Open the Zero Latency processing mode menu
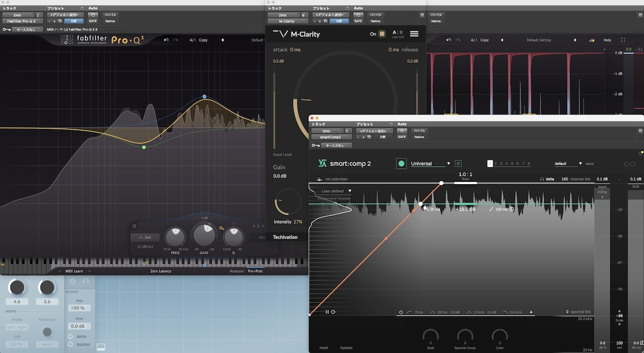The height and width of the screenshot is (353, 644). pyautogui.click(x=161, y=271)
